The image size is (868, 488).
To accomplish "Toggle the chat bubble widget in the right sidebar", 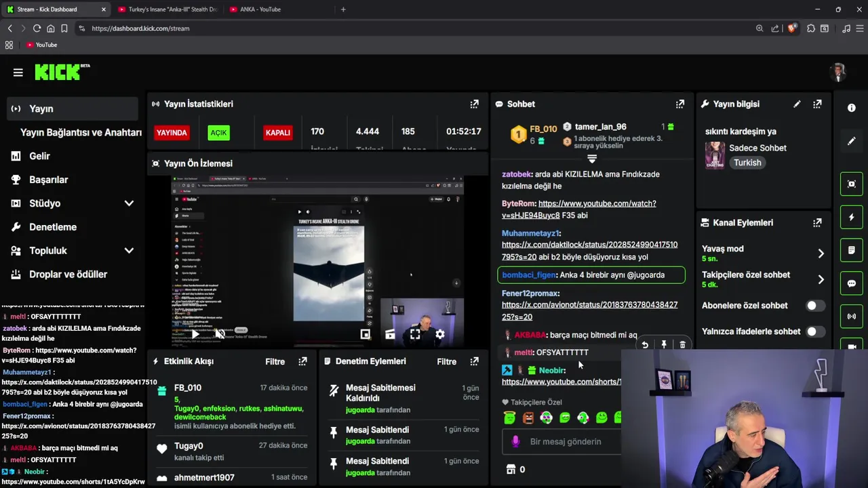I will click(x=852, y=283).
